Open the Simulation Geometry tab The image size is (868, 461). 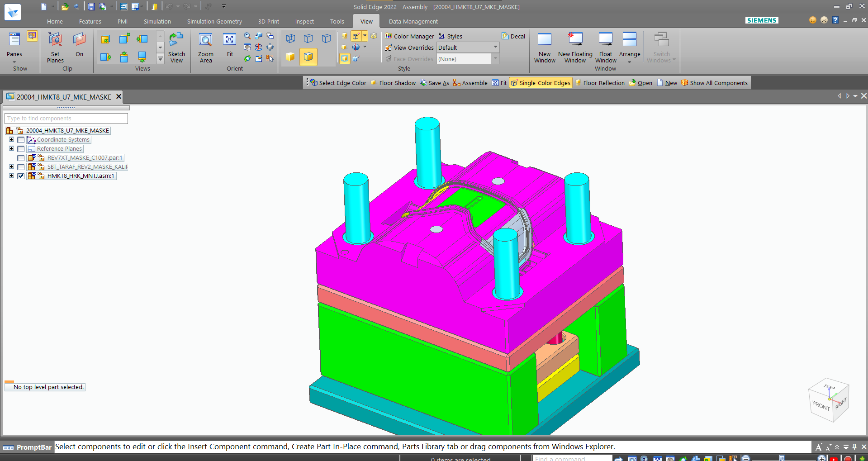[x=214, y=21]
